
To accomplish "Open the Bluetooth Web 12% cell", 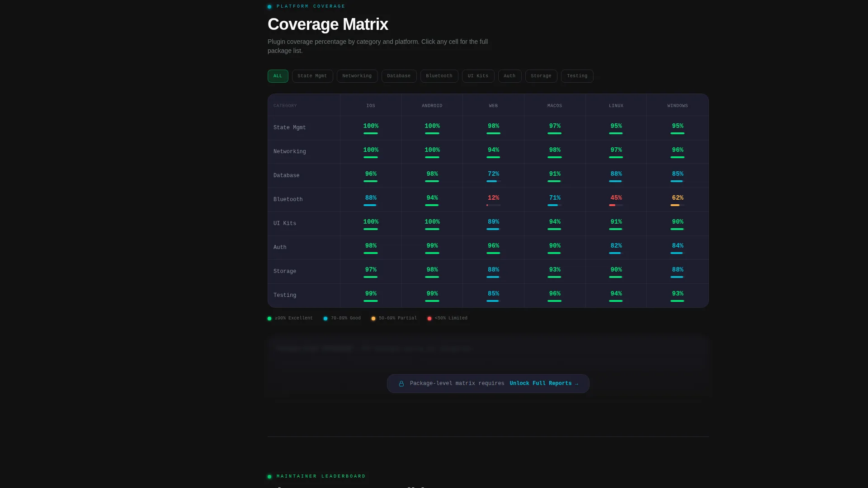I will tap(493, 200).
